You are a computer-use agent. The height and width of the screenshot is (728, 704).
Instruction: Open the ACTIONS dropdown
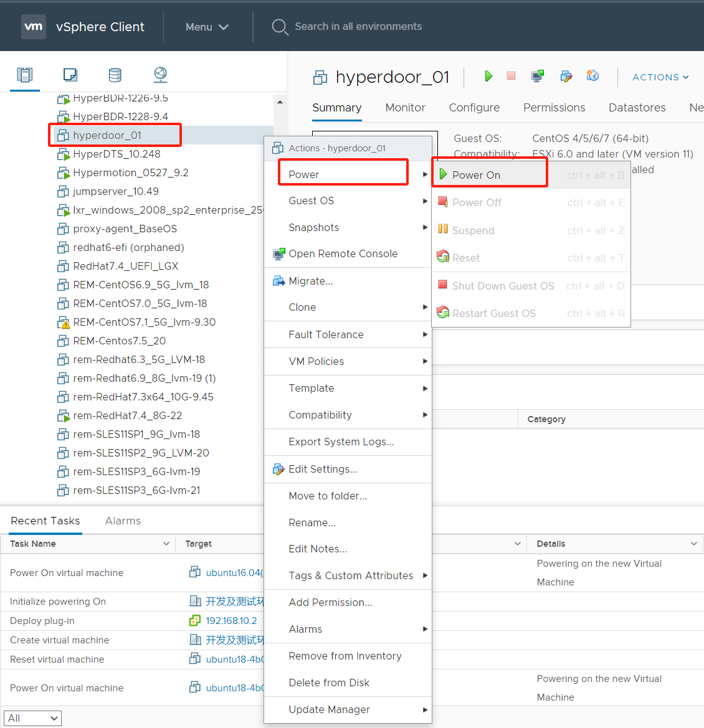[x=660, y=77]
